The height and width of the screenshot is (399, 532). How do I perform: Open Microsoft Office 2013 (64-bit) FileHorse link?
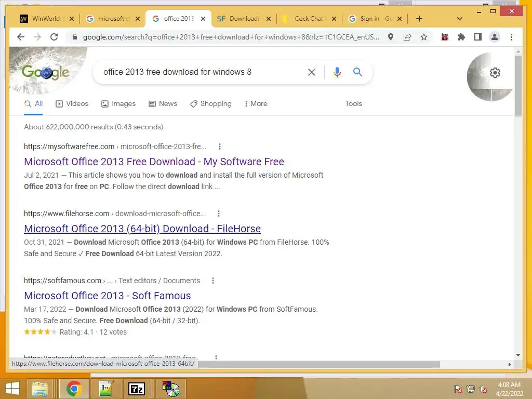coord(142,229)
